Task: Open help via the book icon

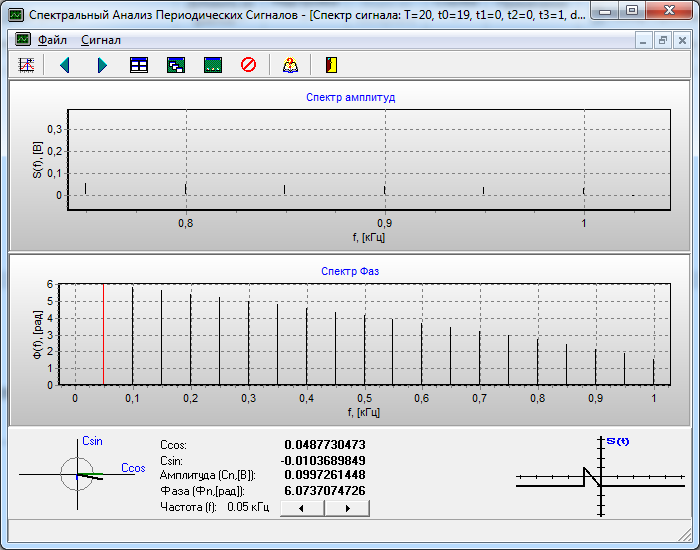Action: coord(290,65)
